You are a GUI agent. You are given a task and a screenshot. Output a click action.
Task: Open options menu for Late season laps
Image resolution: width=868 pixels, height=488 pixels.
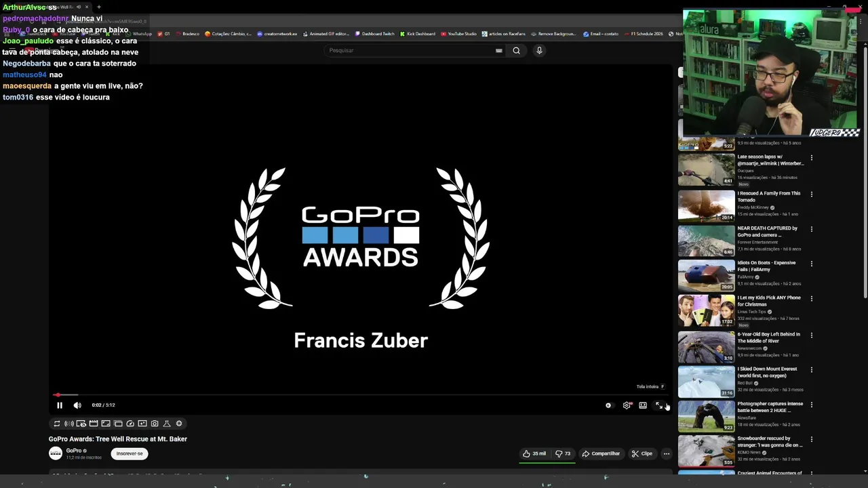click(812, 158)
